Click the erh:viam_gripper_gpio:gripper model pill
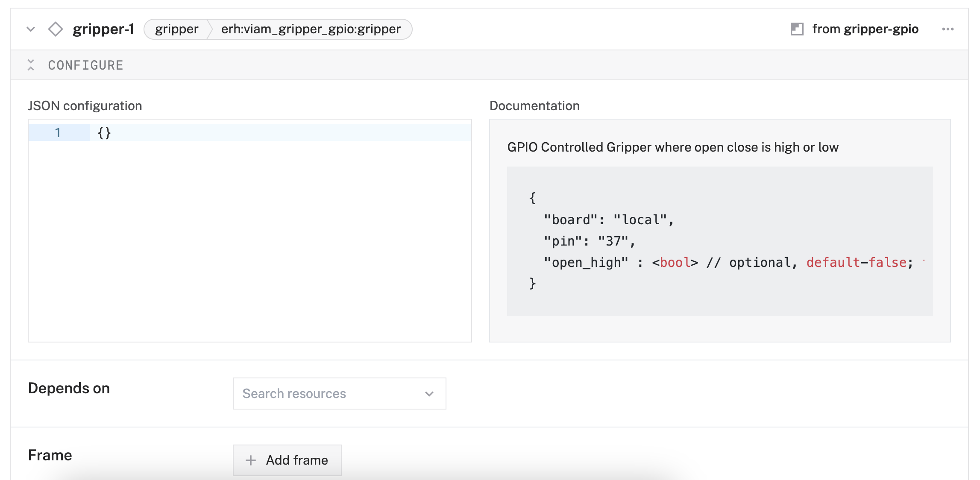 pos(311,29)
